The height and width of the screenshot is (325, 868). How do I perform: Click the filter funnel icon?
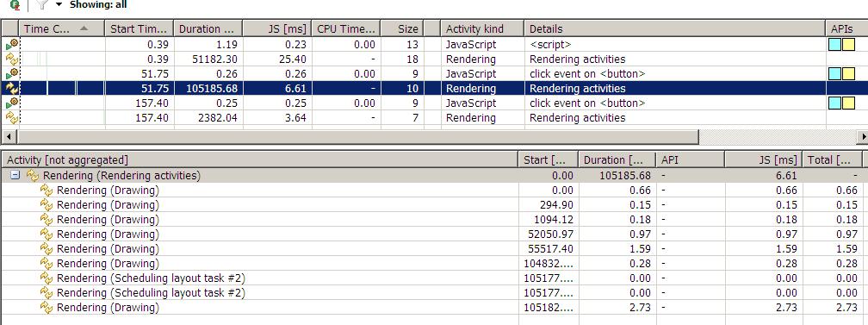(42, 5)
